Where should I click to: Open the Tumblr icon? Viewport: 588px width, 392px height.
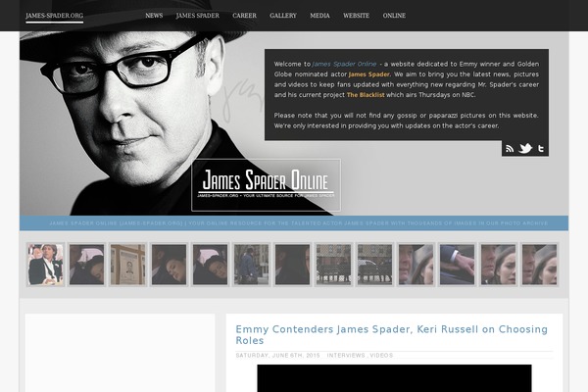point(541,149)
